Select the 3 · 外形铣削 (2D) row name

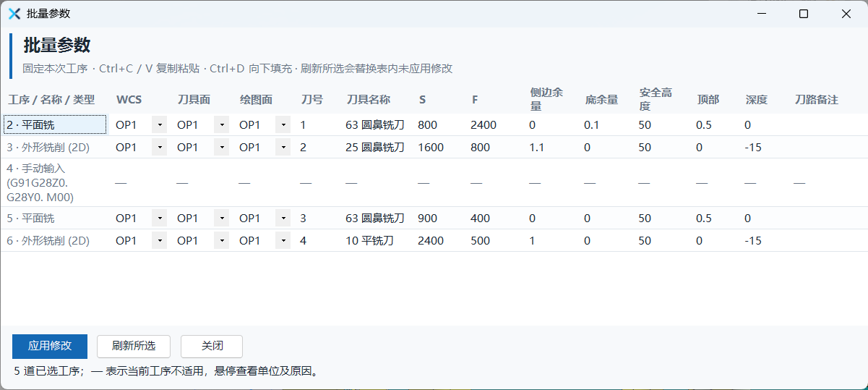48,147
